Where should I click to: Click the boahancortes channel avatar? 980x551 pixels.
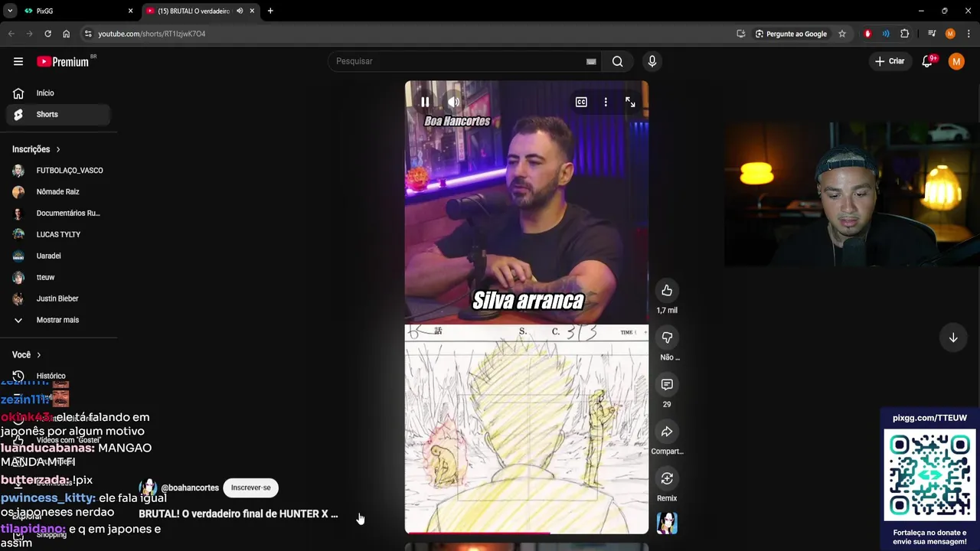tap(148, 487)
